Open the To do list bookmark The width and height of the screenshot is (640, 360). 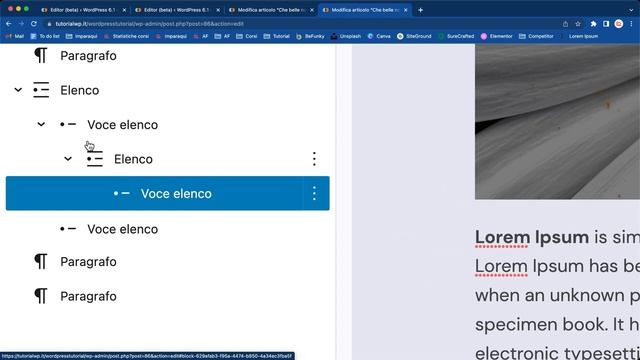pos(45,36)
